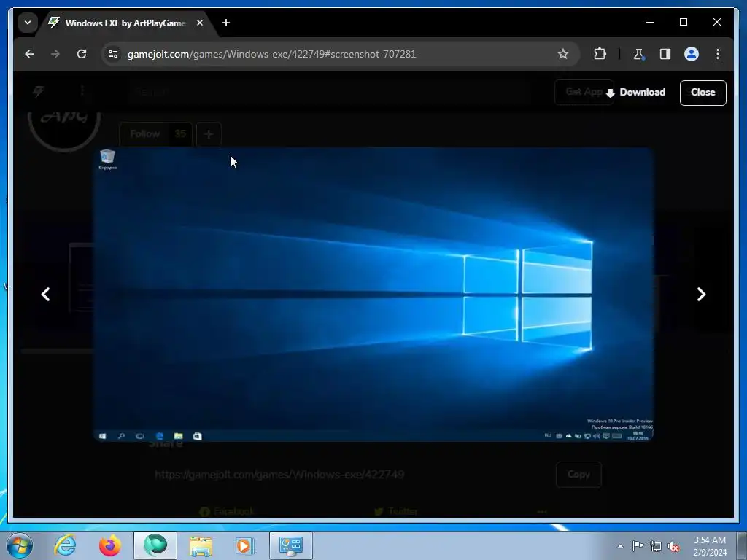This screenshot has height=560, width=747.
Task: Launch Firefox from the taskbar
Action: [x=110, y=545]
